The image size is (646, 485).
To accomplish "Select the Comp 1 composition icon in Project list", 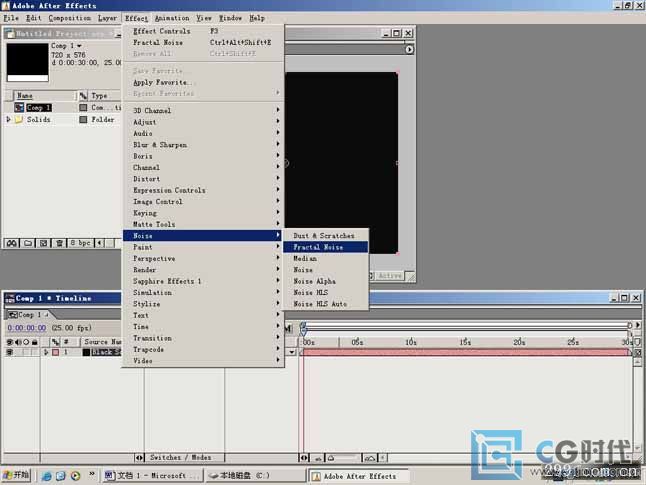I will click(19, 108).
